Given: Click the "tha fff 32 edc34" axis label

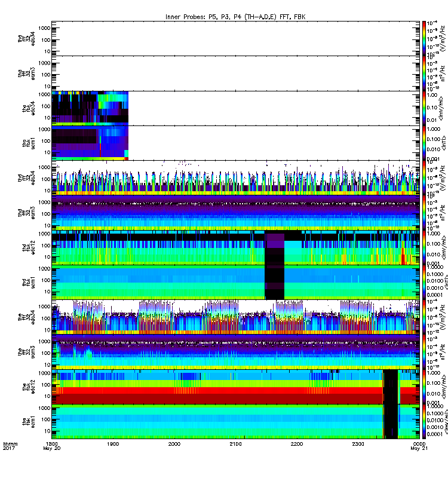Looking at the screenshot, I should tap(26, 39).
